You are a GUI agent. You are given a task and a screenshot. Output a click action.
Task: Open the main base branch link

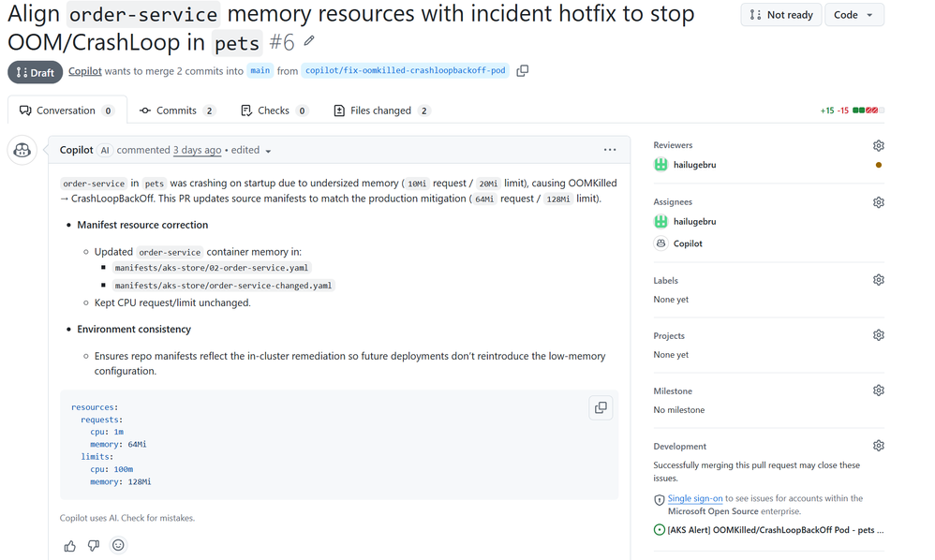[260, 70]
